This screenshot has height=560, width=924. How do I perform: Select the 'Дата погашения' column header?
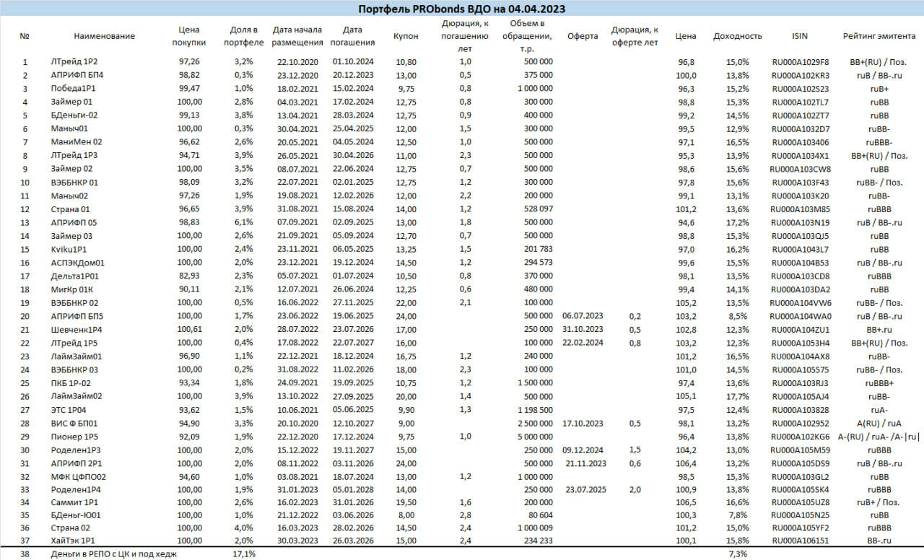tap(352, 35)
